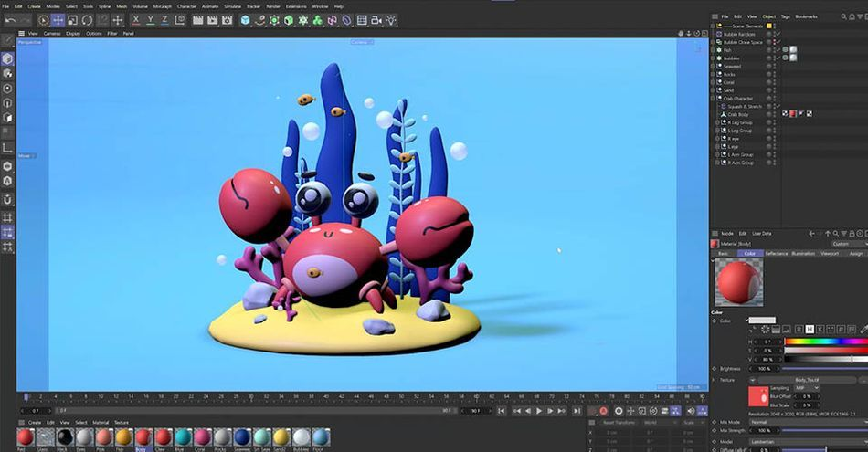868x452 pixels.
Task: Toggle visibility dots for Seaweed object
Action: 775,66
